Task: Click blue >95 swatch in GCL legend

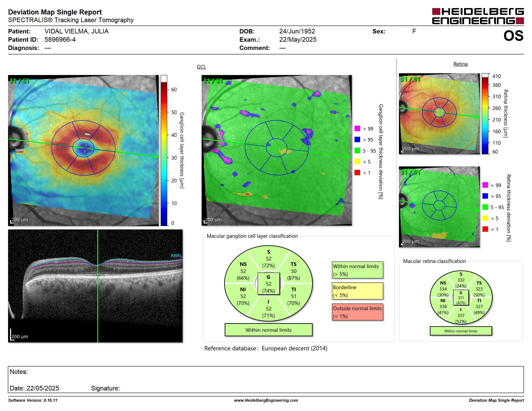Action: [x=357, y=139]
